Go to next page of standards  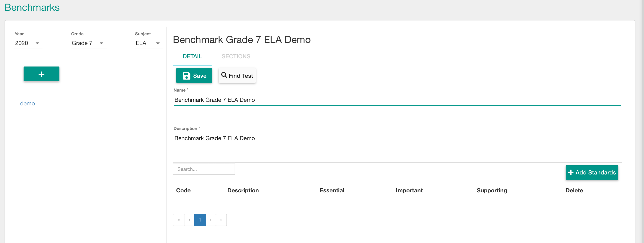click(211, 220)
